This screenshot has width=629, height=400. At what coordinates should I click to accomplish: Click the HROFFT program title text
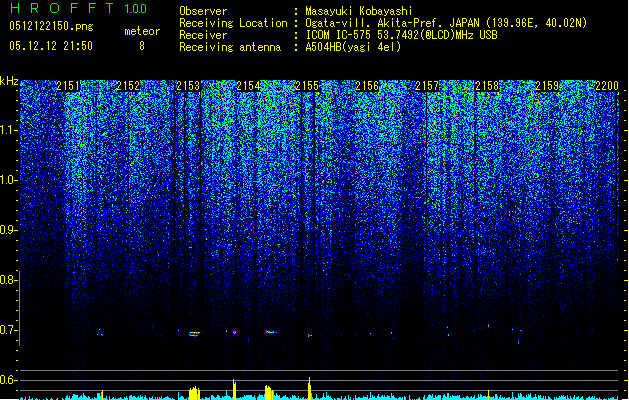(62, 8)
